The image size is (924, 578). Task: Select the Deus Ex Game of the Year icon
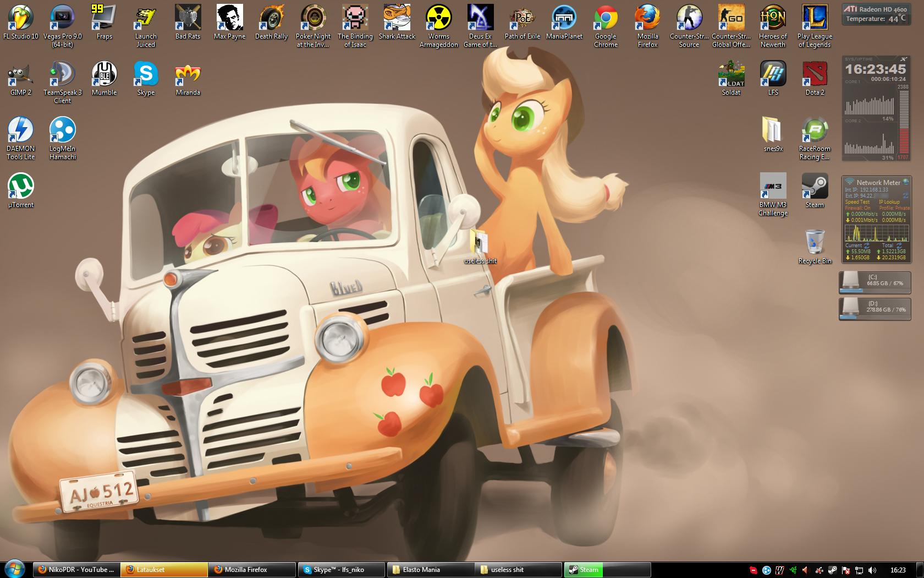(x=481, y=26)
